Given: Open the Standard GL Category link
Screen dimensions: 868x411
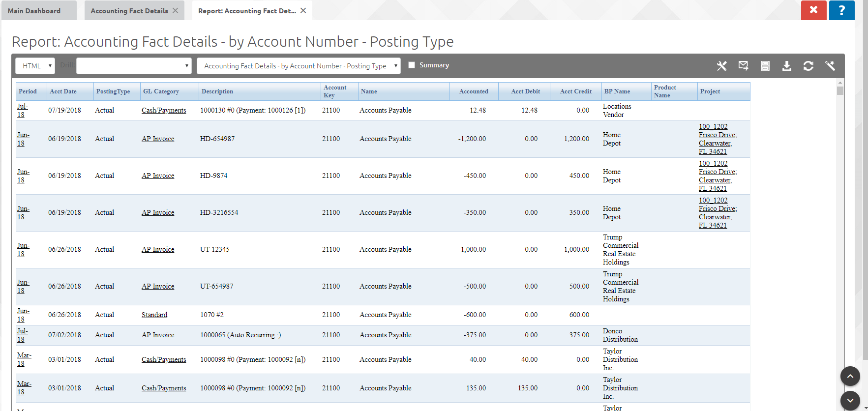Looking at the screenshot, I should (x=154, y=315).
